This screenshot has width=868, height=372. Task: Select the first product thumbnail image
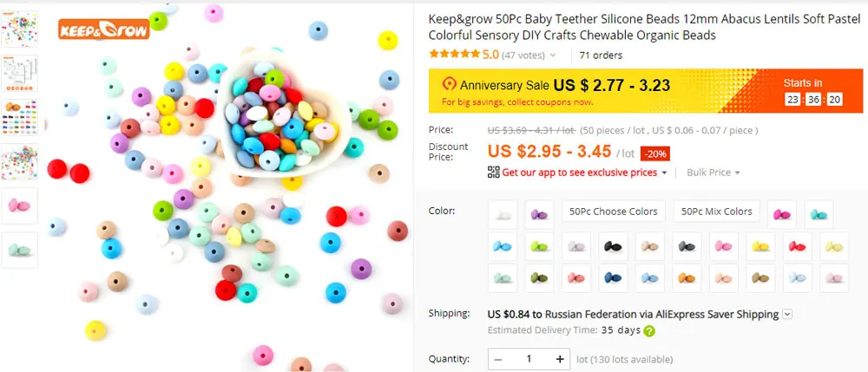[x=19, y=29]
